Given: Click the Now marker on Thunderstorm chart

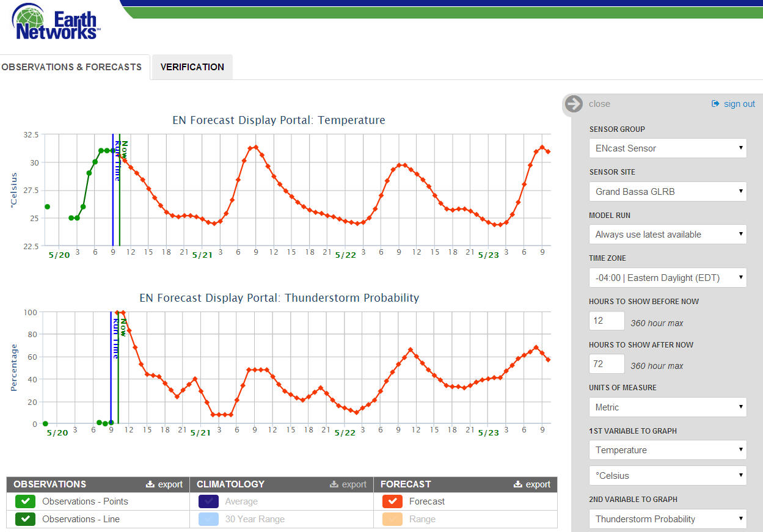Looking at the screenshot, I should coord(123,328).
